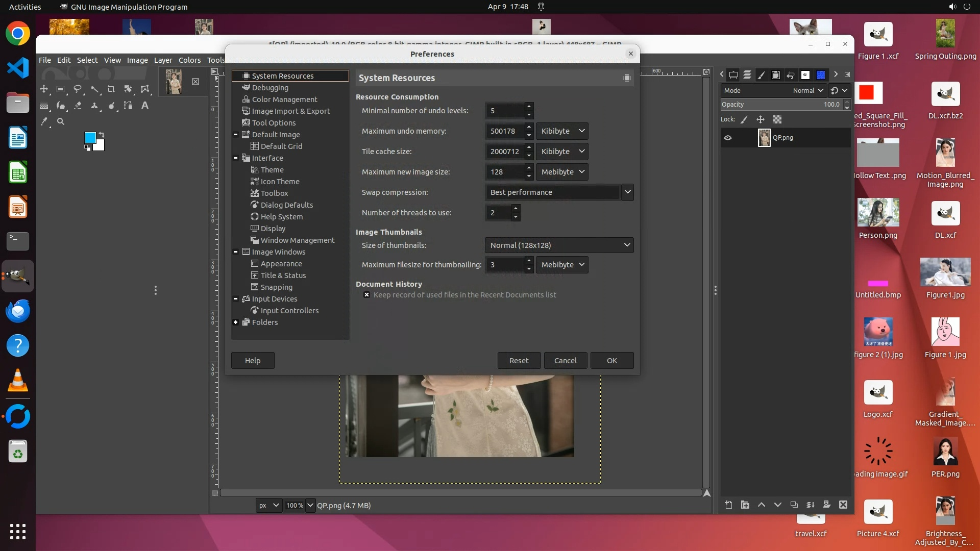Select the Fuzzy Select magic wand
980x551 pixels.
coord(94,89)
